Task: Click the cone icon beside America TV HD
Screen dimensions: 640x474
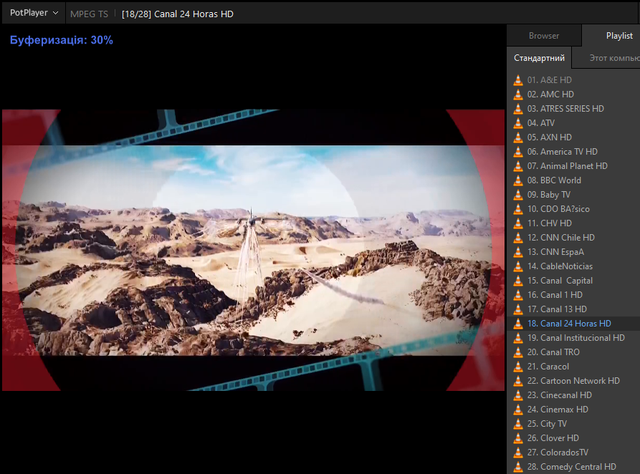Action: tap(518, 151)
